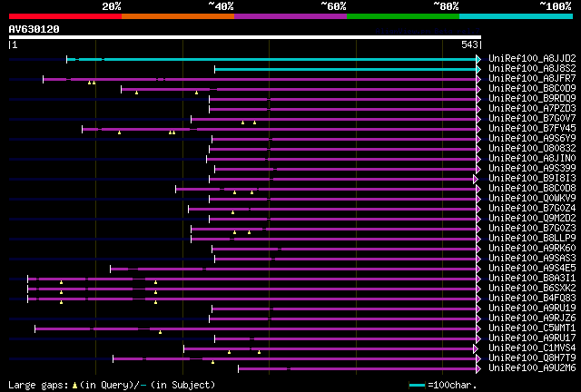Click the cyan ~100% segment of the identity scale
The height and width of the screenshot is (392, 581).
point(516,16)
